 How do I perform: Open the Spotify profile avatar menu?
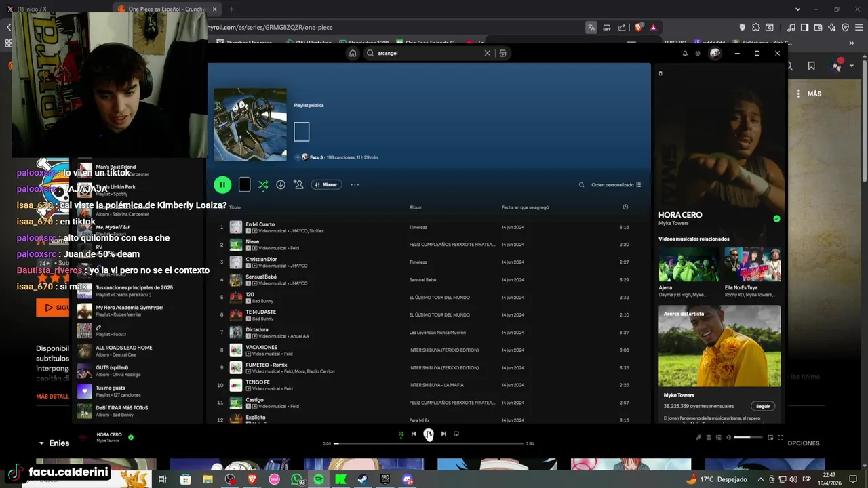click(715, 53)
